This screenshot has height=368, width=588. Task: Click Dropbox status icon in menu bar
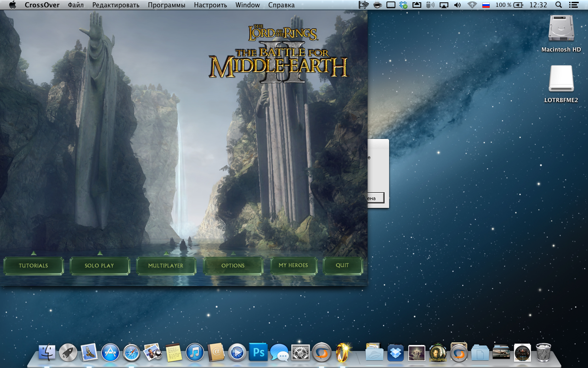coord(403,5)
